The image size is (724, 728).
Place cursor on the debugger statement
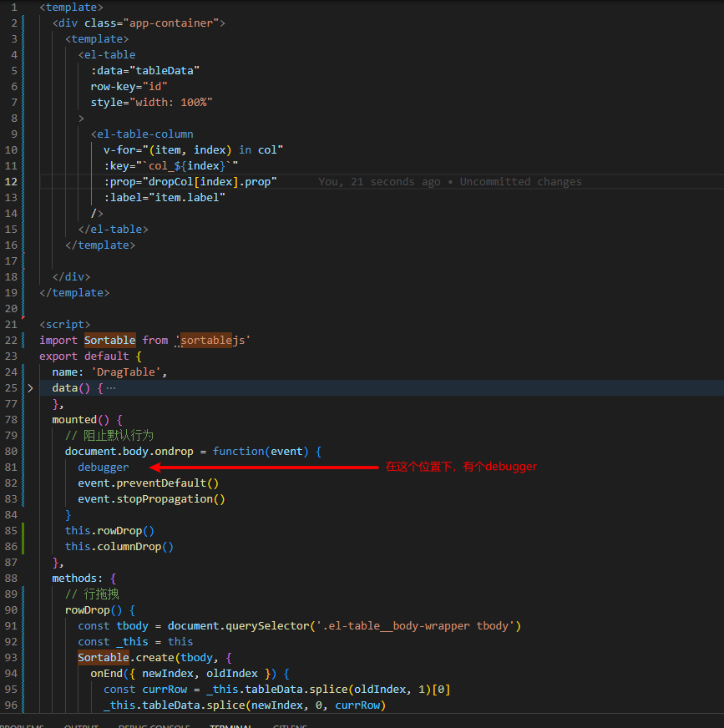point(104,468)
